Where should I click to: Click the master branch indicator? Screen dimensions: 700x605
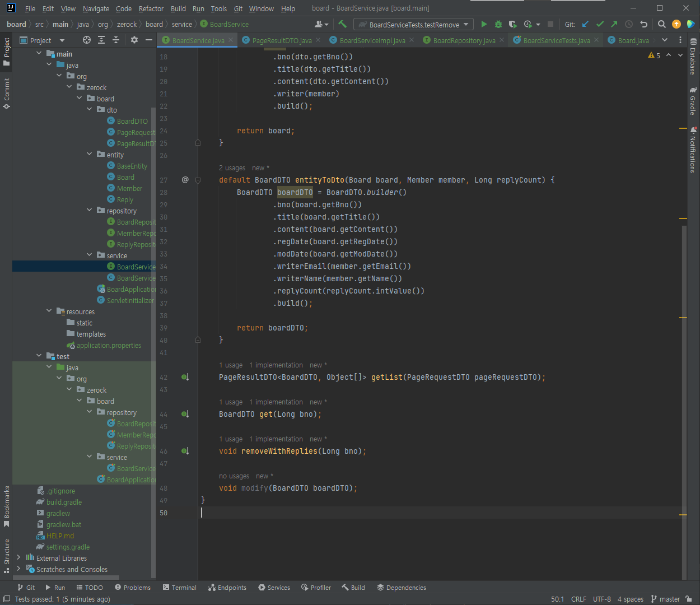coord(666,599)
